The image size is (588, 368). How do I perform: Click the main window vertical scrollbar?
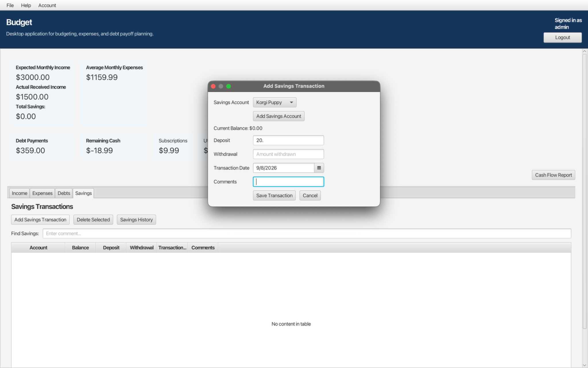pos(585,191)
